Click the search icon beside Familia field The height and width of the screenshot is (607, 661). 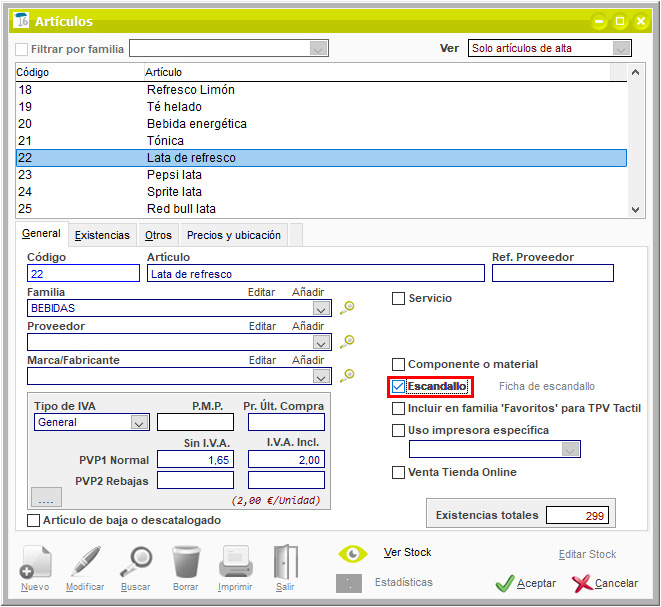tap(347, 309)
